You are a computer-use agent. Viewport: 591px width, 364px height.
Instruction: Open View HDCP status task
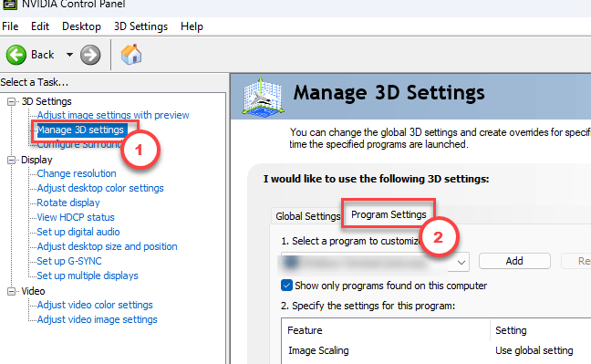tap(76, 217)
